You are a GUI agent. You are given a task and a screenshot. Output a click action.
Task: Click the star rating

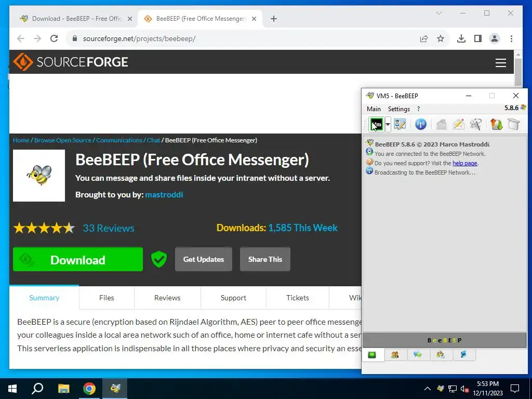click(x=44, y=228)
